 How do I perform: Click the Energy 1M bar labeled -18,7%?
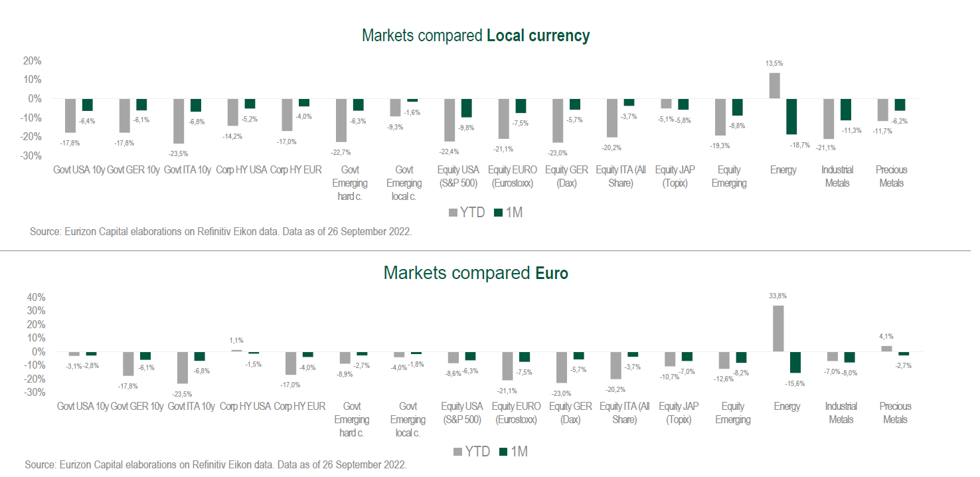[x=791, y=116]
